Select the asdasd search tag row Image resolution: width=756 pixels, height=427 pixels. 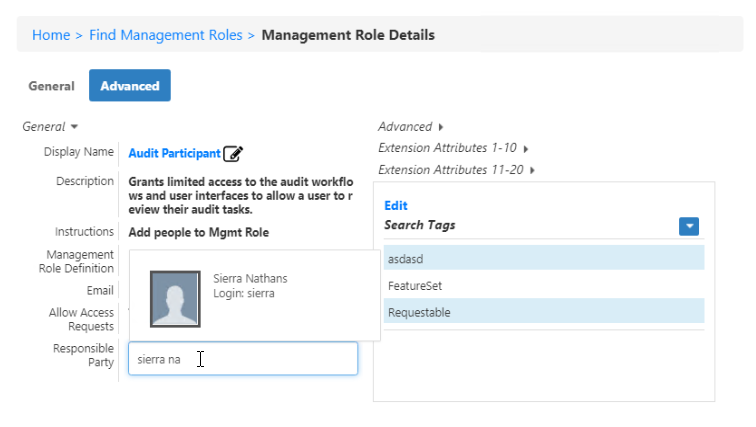(543, 258)
